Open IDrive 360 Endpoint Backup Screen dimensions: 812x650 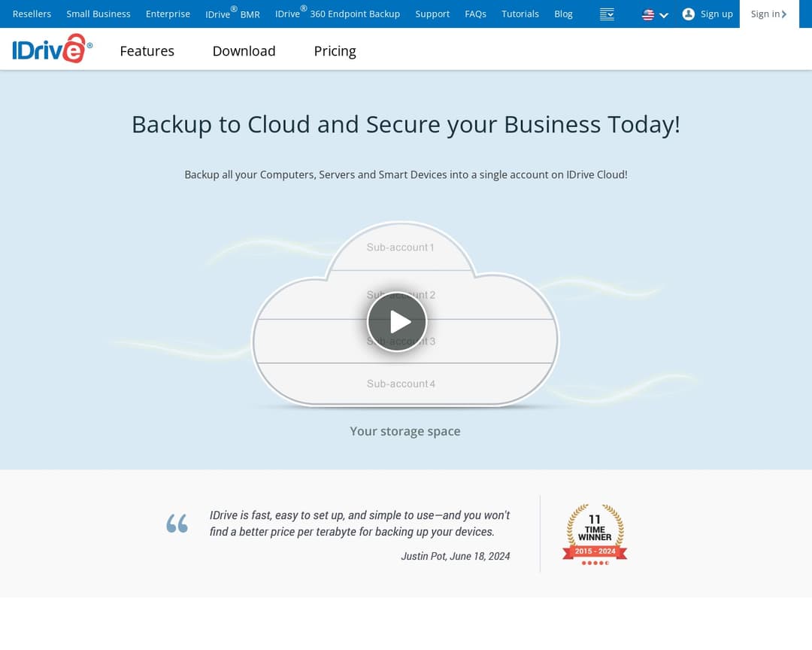coord(337,13)
